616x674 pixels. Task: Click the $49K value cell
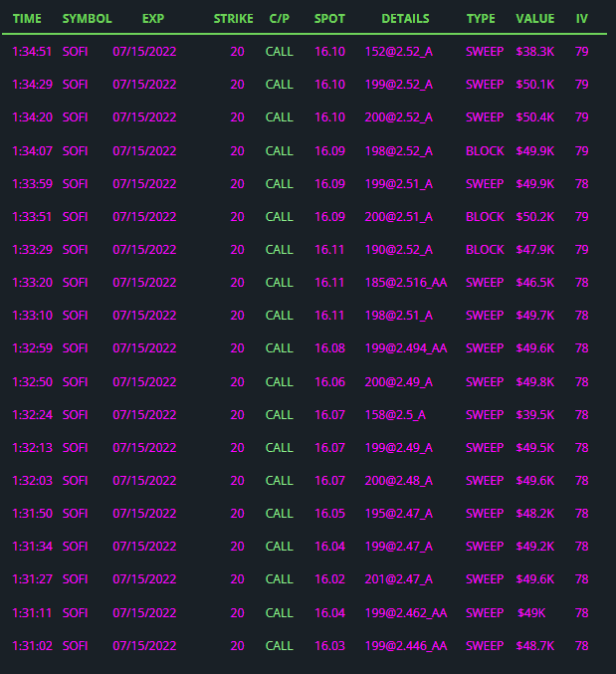tap(531, 613)
